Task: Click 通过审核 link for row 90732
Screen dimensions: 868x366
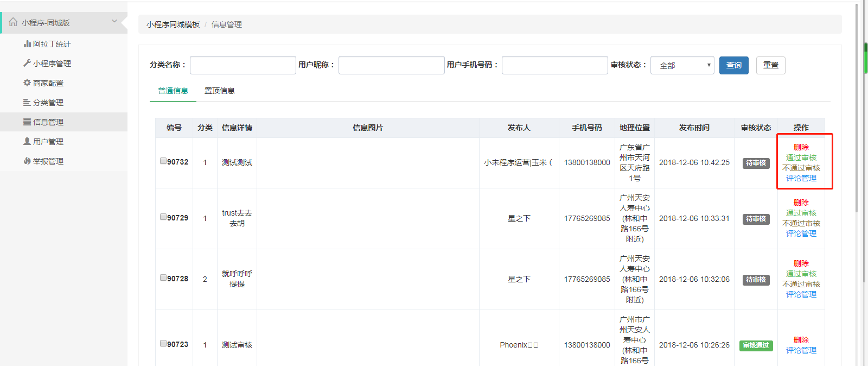Action: (x=801, y=157)
